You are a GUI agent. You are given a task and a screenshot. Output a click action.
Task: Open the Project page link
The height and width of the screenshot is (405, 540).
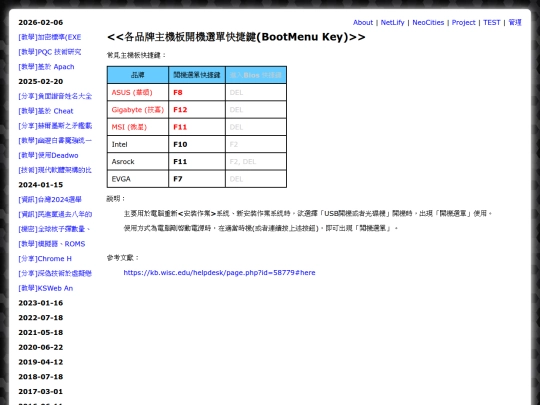click(x=464, y=23)
